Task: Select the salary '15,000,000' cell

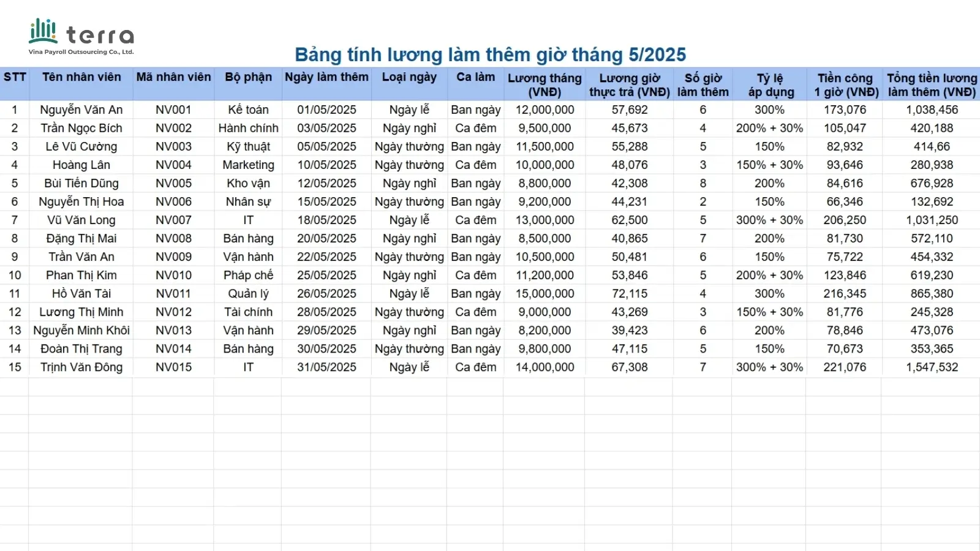Action: pos(545,293)
